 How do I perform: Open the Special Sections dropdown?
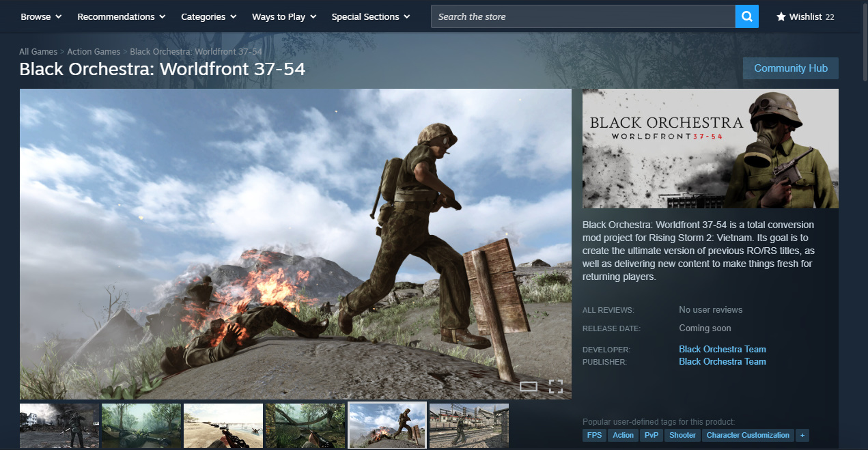coord(371,16)
